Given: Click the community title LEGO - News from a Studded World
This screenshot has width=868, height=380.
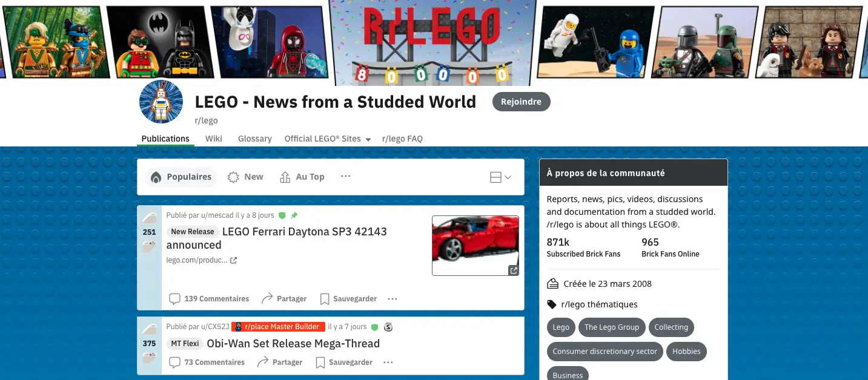Looking at the screenshot, I should click(x=336, y=102).
